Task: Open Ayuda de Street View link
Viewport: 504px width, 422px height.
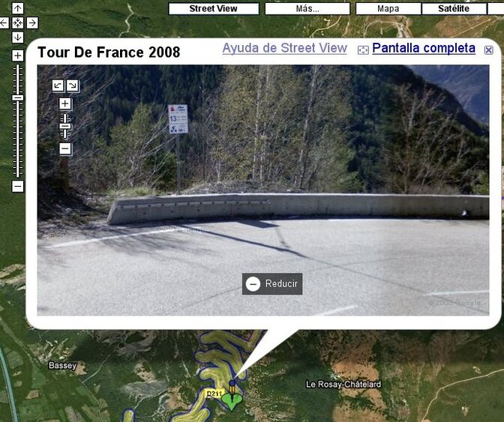Action: [285, 48]
